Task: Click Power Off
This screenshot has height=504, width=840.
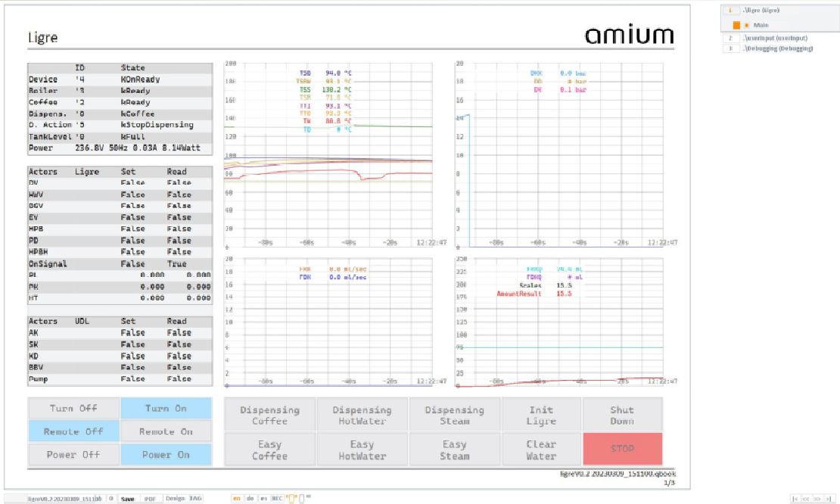Action: tap(73, 454)
